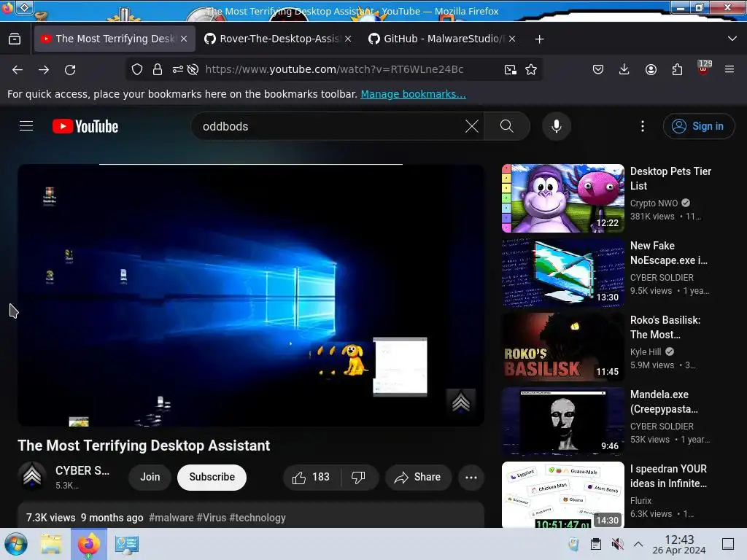
Task: Click the Flurix channel name
Action: (x=640, y=500)
